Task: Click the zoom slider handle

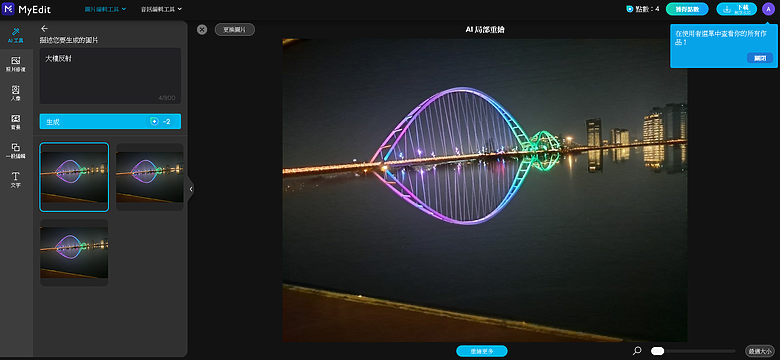Action: tap(658, 351)
